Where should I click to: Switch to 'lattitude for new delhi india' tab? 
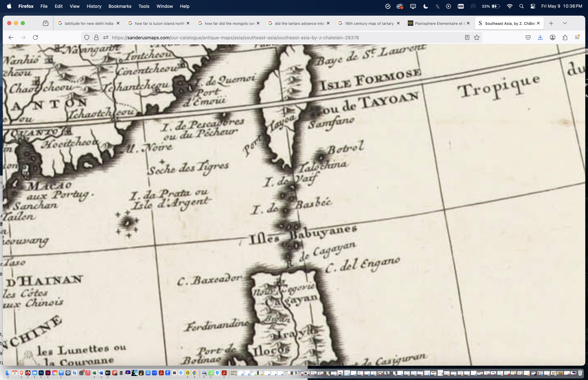(x=89, y=23)
